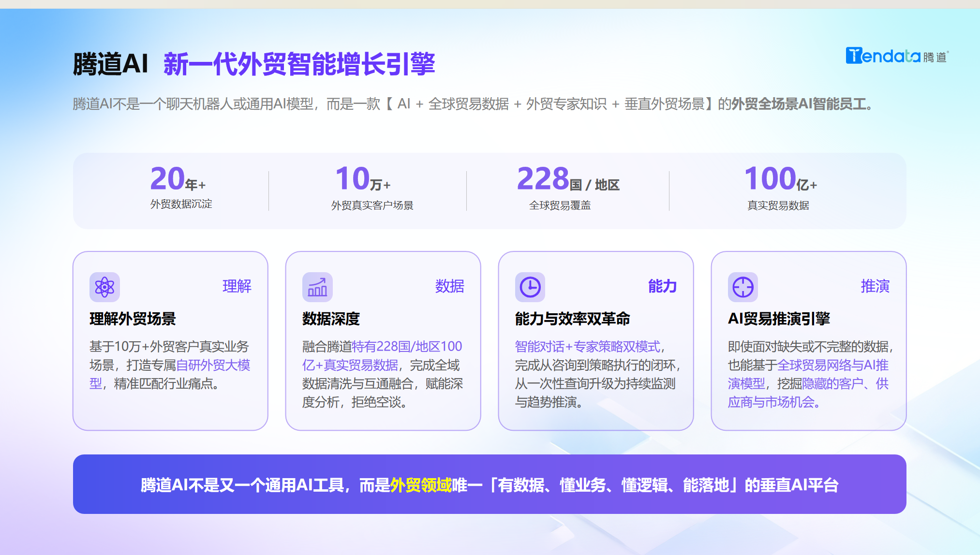Click the crosshair icon on the AI贸易推演引擎 card

743,287
